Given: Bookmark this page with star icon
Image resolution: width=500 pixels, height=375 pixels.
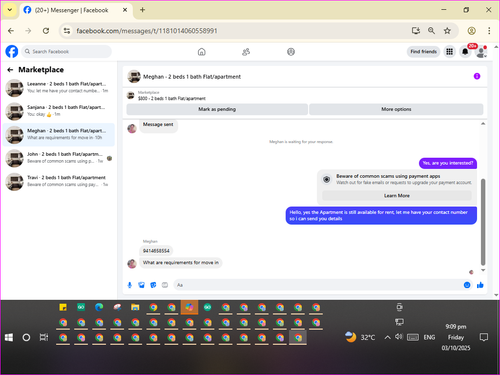Looking at the screenshot, I should [x=447, y=31].
